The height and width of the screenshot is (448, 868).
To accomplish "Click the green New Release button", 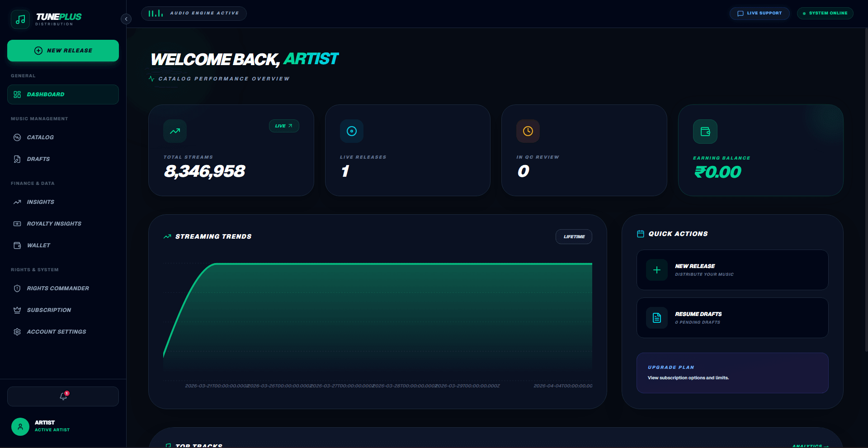I will pos(63,51).
